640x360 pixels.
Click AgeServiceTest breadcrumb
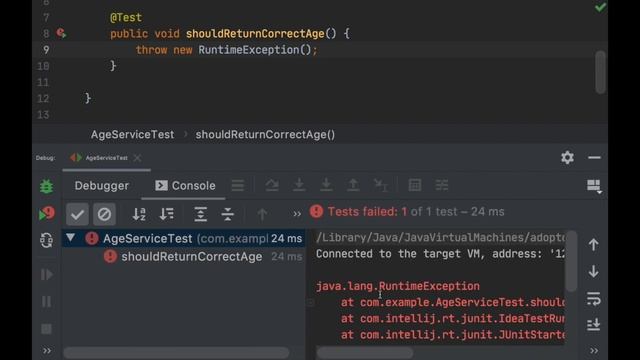coord(132,135)
